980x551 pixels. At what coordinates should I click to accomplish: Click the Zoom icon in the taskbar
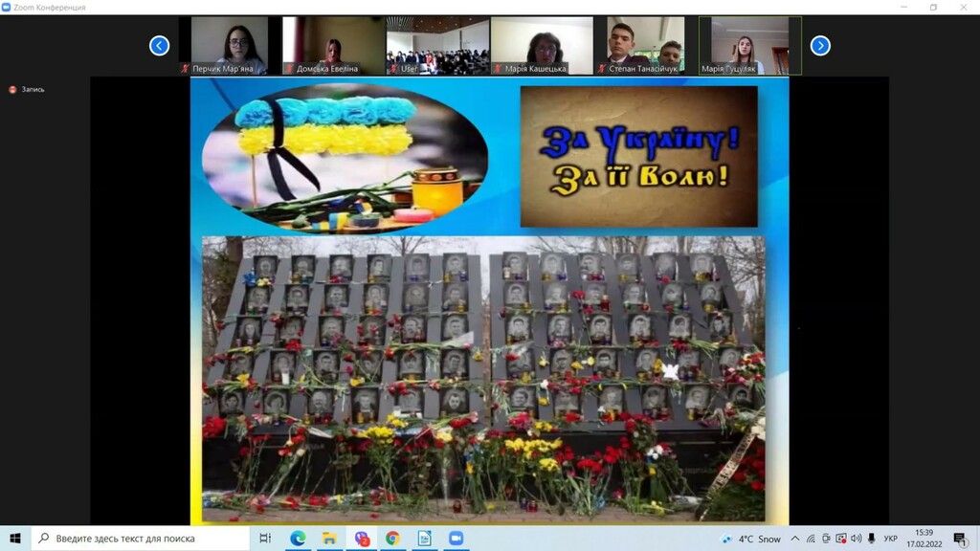(x=456, y=539)
